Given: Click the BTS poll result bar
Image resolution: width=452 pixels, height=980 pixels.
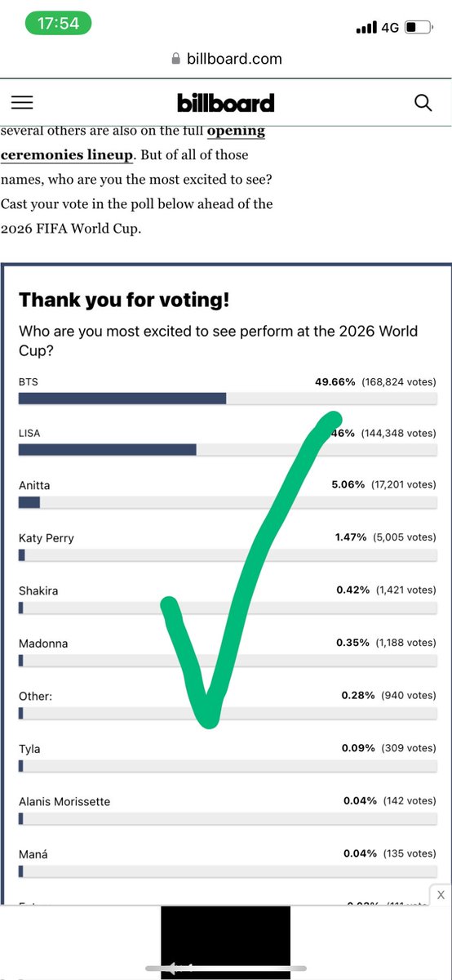Looking at the screenshot, I should pos(228,399).
